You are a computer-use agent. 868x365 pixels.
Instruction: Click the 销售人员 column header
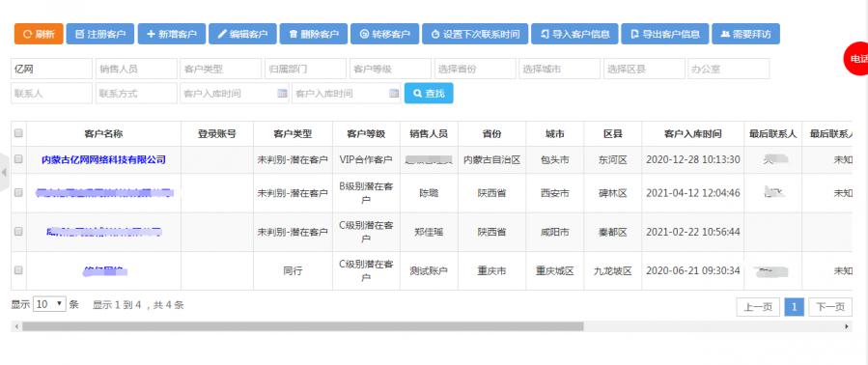pos(429,133)
